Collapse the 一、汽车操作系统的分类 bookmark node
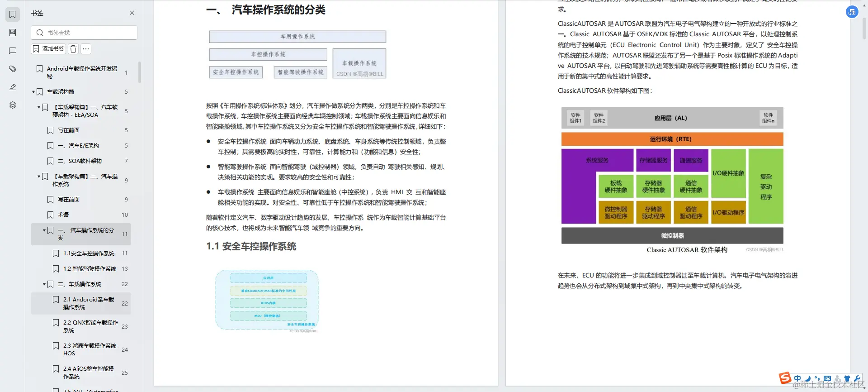 pyautogui.click(x=44, y=230)
